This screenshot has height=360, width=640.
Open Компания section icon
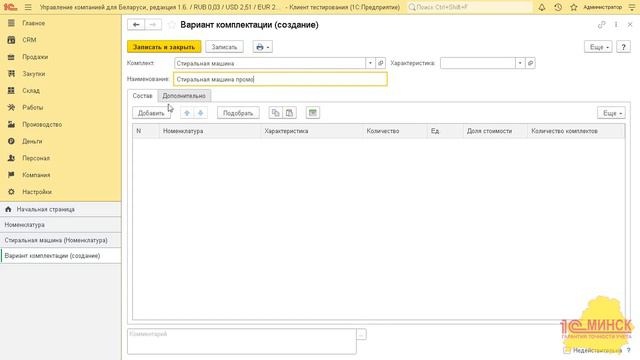pos(11,175)
